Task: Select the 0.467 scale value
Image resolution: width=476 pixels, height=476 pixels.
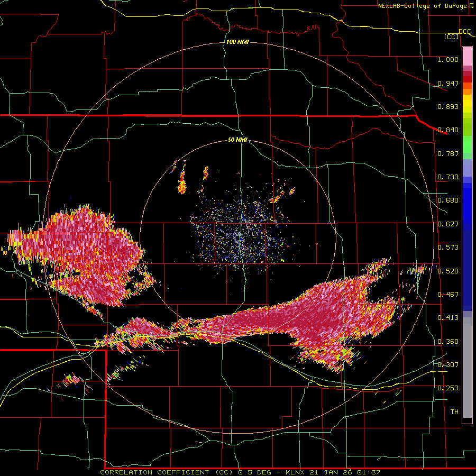Action: tap(448, 295)
